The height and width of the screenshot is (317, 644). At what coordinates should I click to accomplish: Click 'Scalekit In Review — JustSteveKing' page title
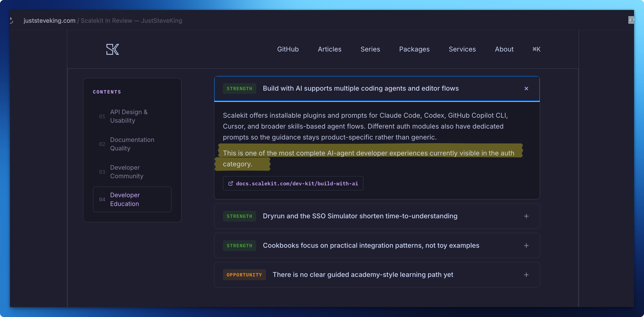132,20
